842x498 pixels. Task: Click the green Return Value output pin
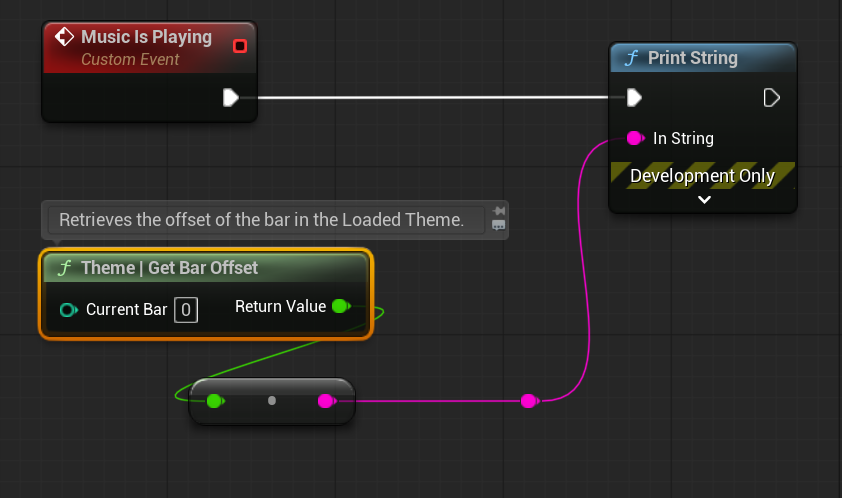click(x=340, y=306)
